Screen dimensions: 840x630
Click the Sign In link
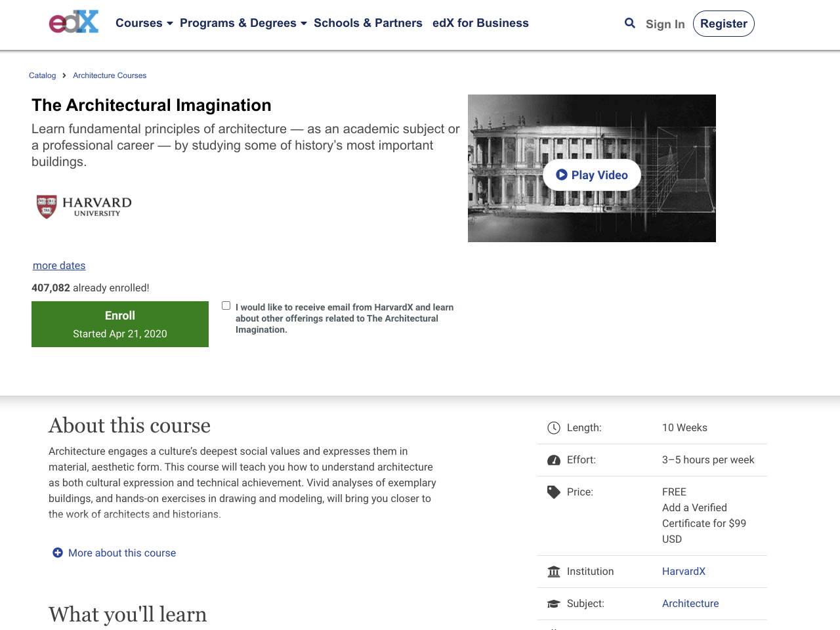click(665, 24)
